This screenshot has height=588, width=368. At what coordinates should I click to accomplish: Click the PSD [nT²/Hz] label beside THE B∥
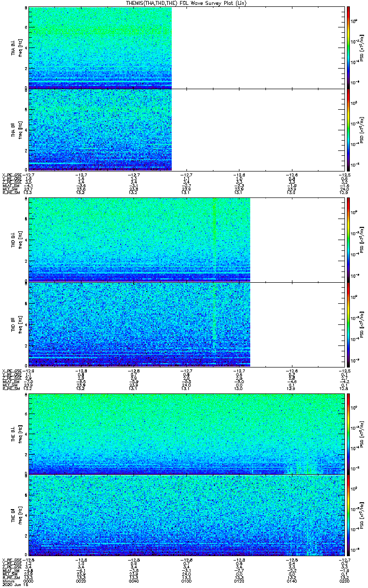coord(362,515)
